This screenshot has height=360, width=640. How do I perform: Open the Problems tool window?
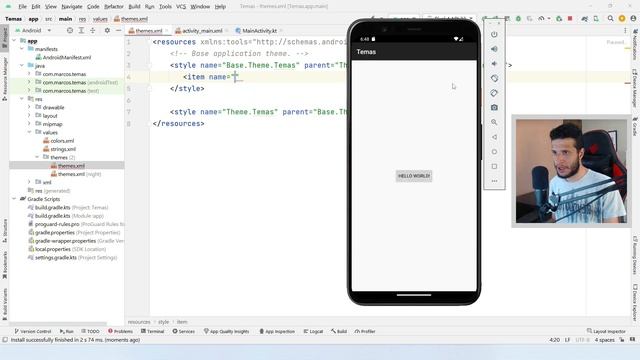(120, 331)
